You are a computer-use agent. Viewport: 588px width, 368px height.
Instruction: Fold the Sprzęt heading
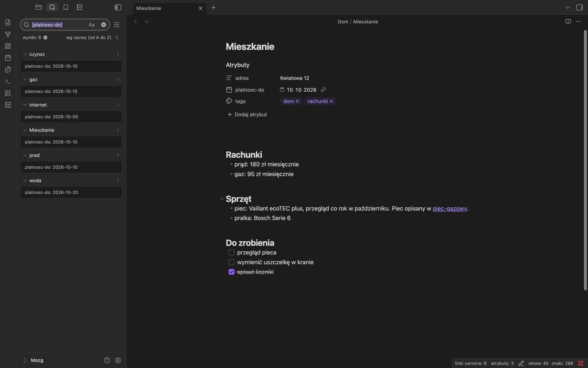(x=222, y=199)
